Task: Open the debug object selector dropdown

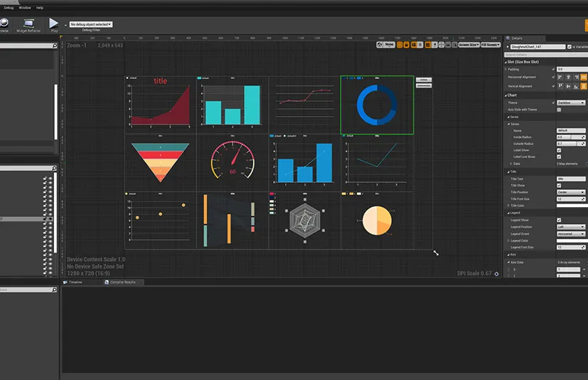Action: 91,24
